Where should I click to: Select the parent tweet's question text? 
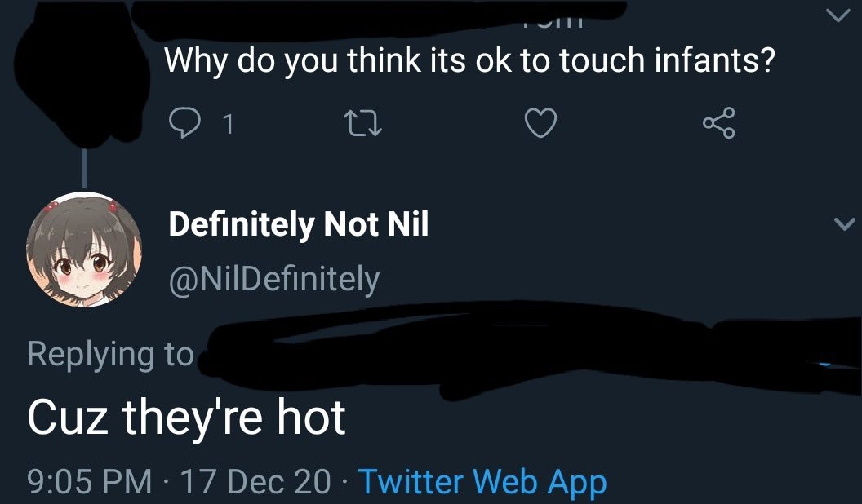[469, 62]
